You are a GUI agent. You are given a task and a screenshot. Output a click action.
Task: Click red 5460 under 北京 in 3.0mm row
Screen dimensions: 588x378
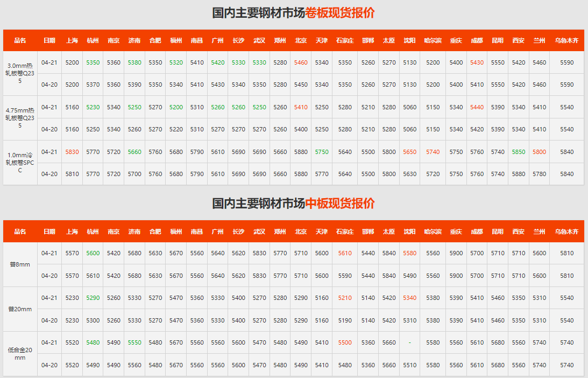click(x=301, y=62)
